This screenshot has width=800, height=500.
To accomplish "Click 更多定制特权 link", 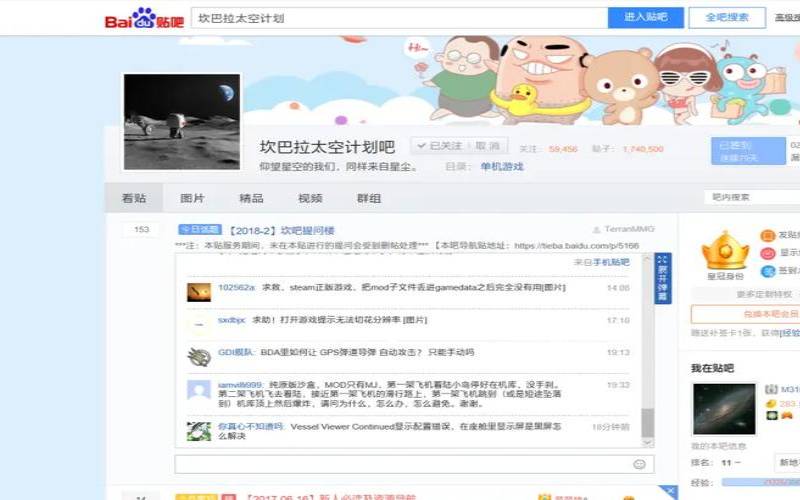I will (764, 294).
